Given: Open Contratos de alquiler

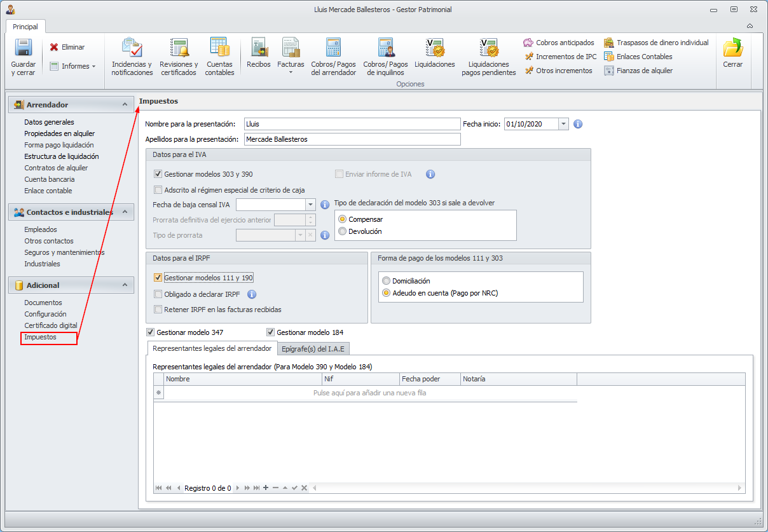Looking at the screenshot, I should 56,168.
